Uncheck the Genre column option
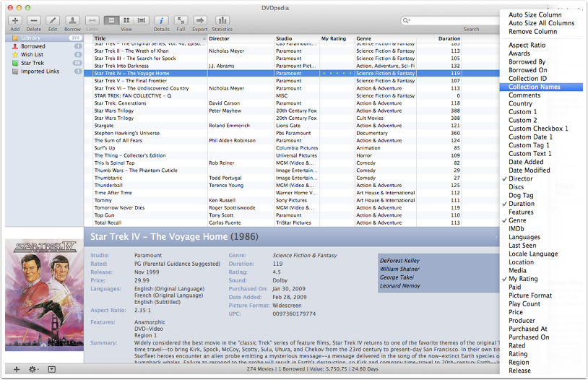Viewport: 588px width, 380px height. click(518, 220)
